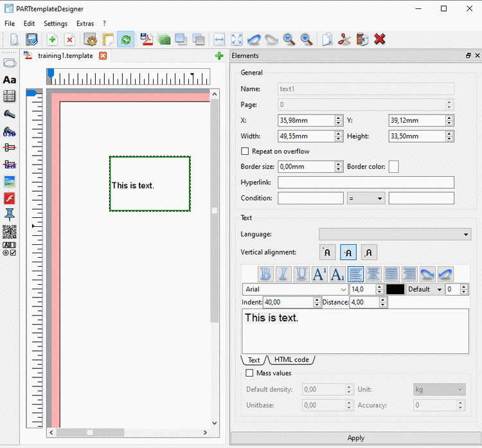The image size is (482, 448).
Task: Select the QR code element tool
Action: coord(10,231)
